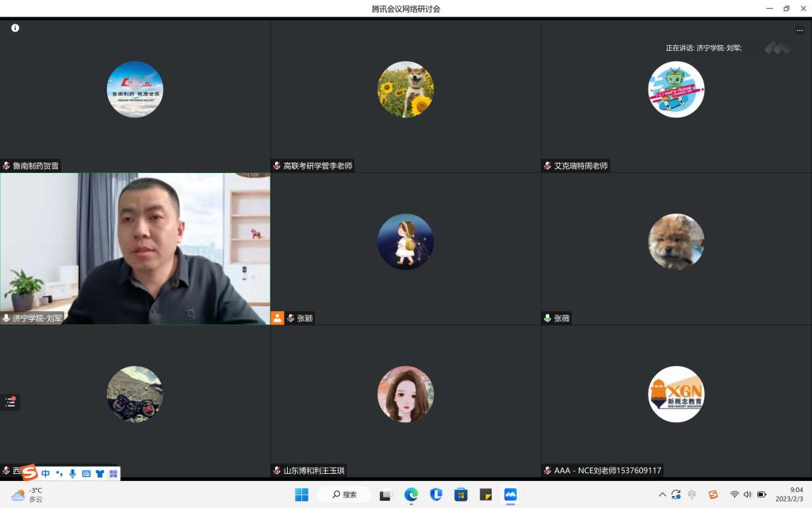Toggle Sogou punctuation mode

(59, 473)
